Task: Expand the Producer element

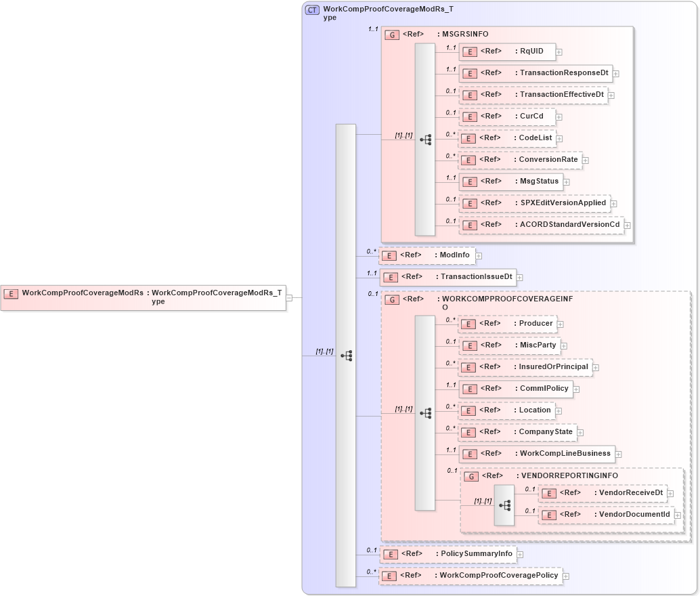Action: (x=561, y=324)
